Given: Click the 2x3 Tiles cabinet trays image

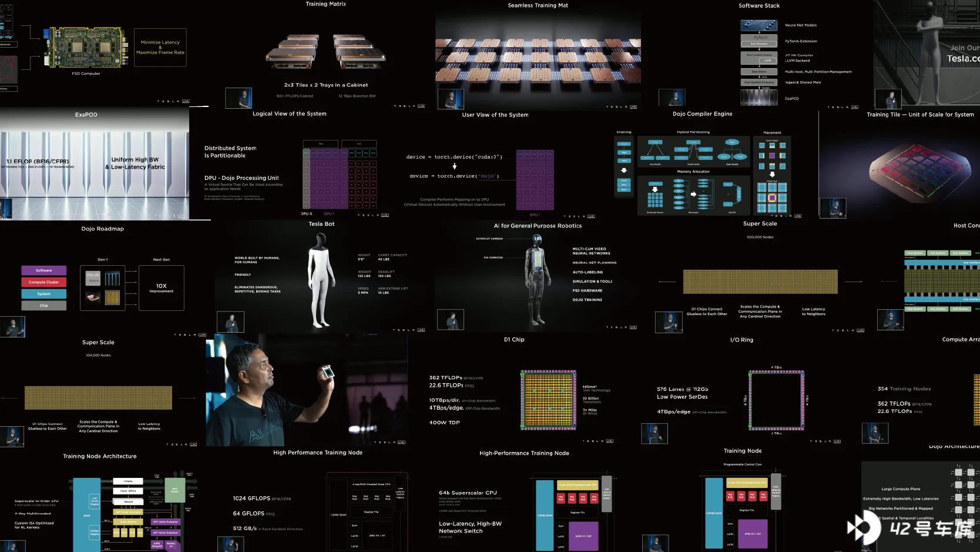Looking at the screenshot, I should (x=325, y=52).
